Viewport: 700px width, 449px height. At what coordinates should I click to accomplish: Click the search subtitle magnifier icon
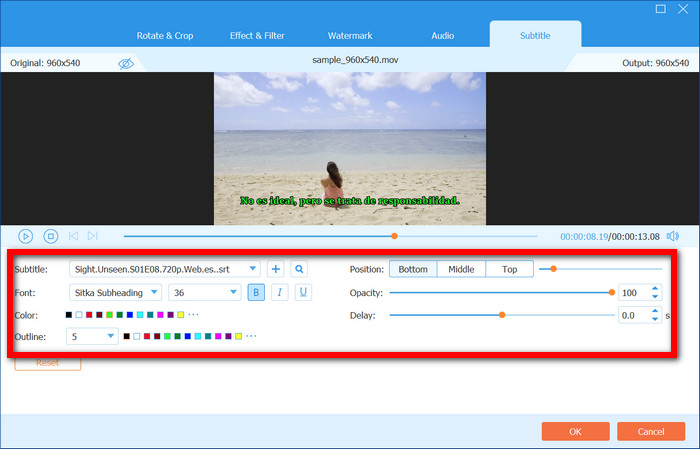point(299,269)
